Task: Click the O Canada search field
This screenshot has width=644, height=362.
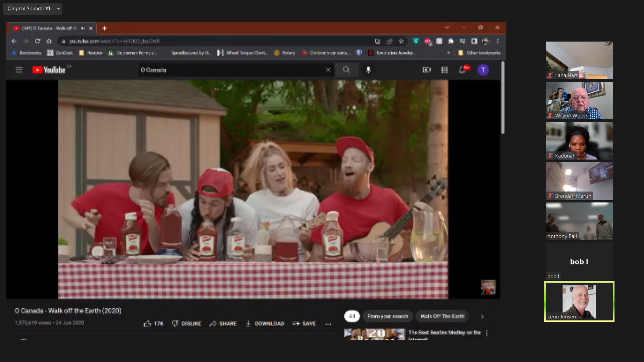Action: tap(231, 70)
